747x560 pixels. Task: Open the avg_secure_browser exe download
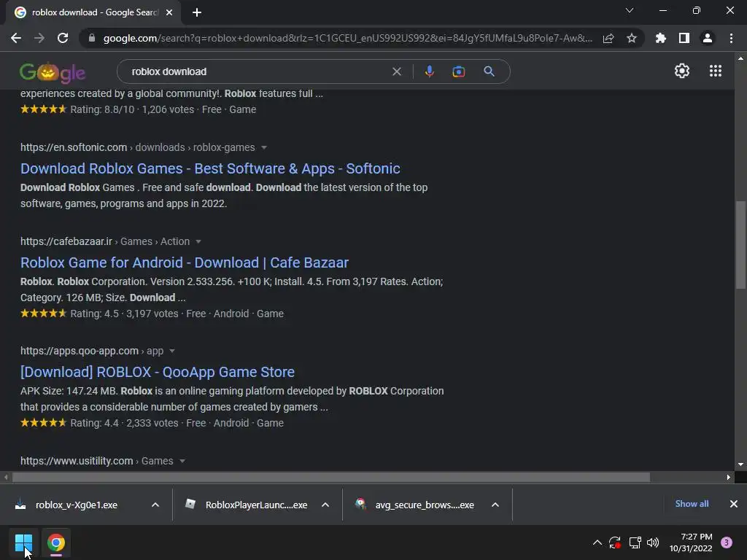pyautogui.click(x=417, y=505)
